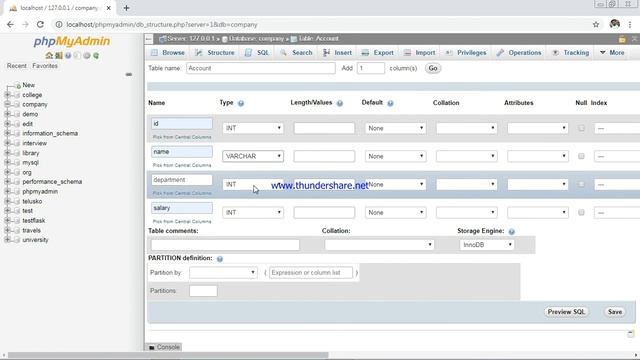Click the help icon next to Length/Values
640x360 pixels.
340,103
